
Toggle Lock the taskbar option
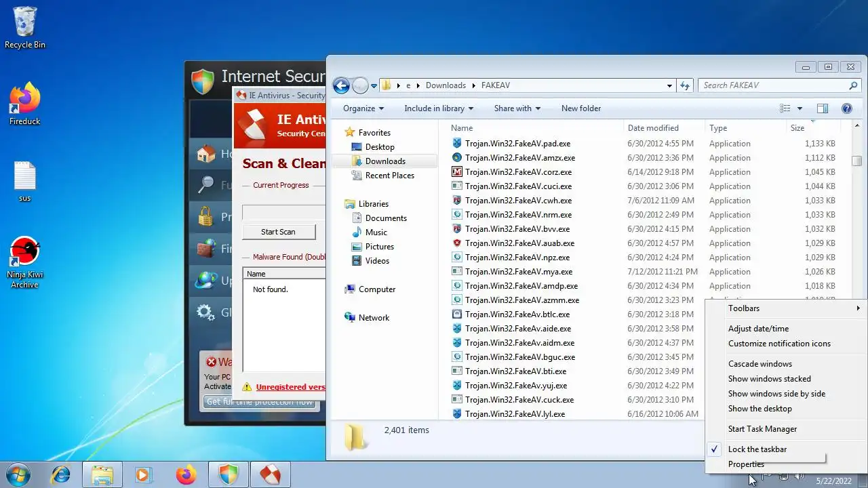point(757,449)
